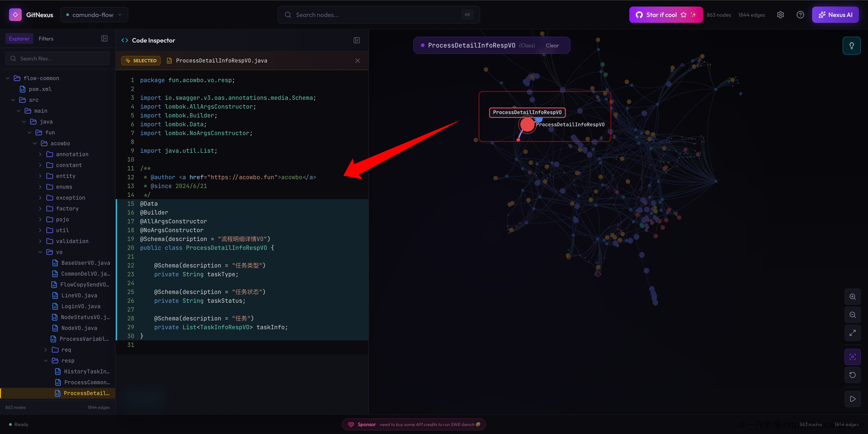Viewport: 868px width, 434px height.
Task: Click the fun folder icon
Action: click(39, 133)
